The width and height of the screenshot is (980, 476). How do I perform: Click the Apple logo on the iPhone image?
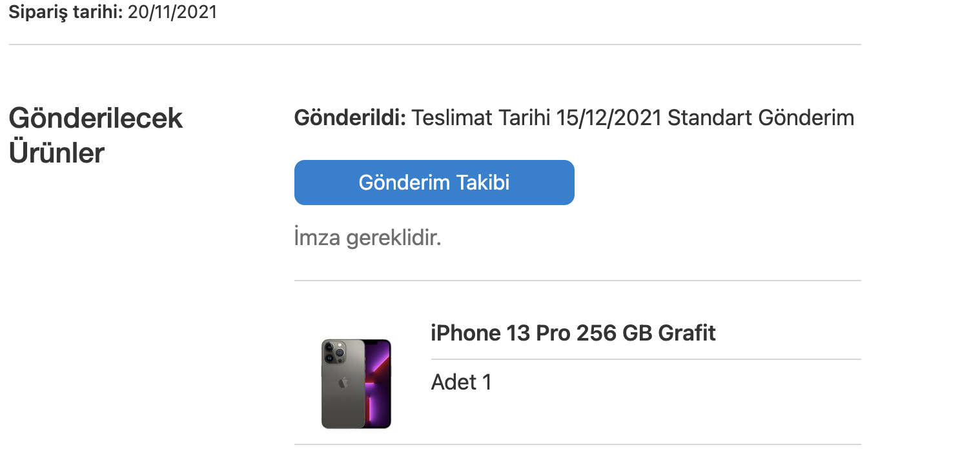pyautogui.click(x=343, y=382)
